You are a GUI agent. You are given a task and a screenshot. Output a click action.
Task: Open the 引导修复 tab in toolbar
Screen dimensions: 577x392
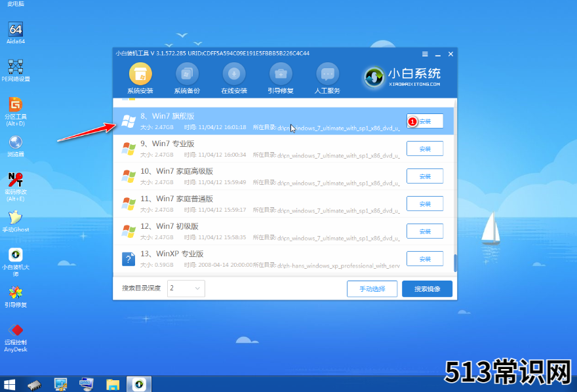click(x=281, y=78)
